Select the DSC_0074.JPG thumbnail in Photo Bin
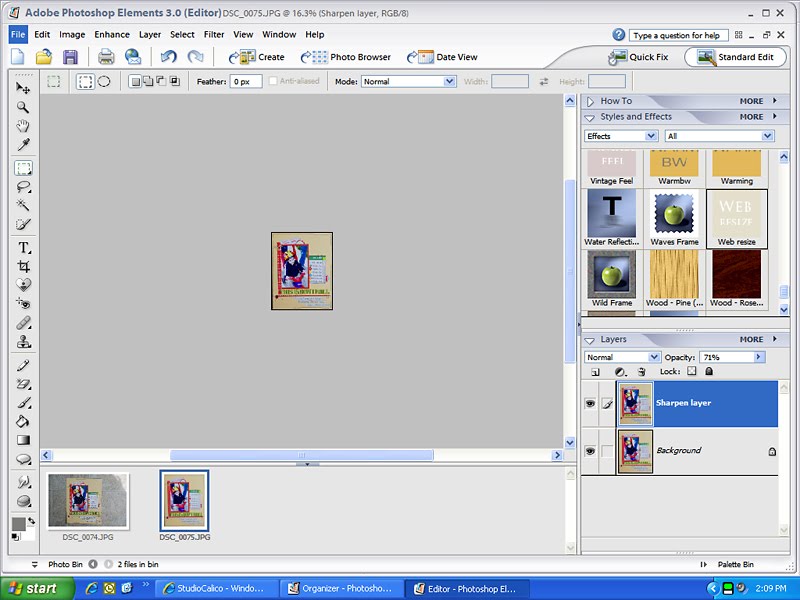This screenshot has height=600, width=800. pyautogui.click(x=88, y=501)
